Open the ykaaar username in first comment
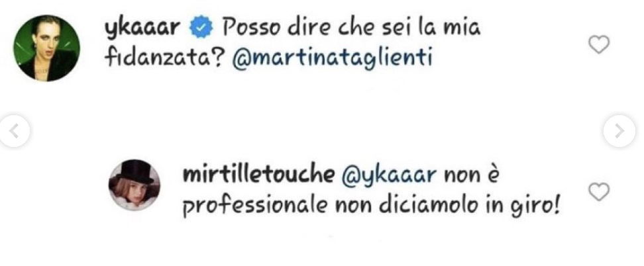 click(142, 29)
